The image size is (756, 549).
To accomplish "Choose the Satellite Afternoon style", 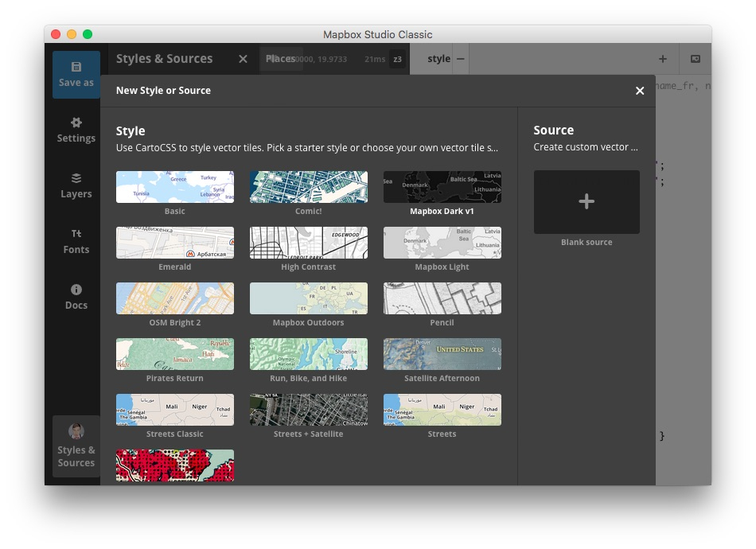I will [442, 354].
